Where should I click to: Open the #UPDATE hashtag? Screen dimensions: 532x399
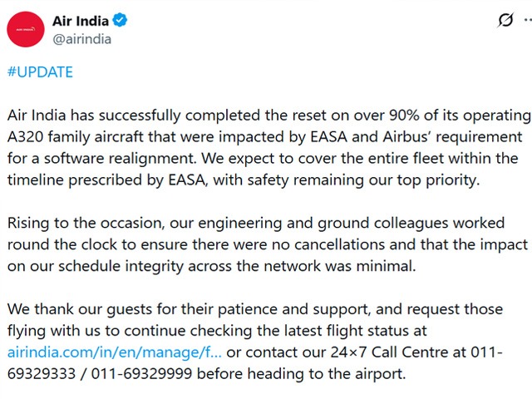tap(39, 72)
